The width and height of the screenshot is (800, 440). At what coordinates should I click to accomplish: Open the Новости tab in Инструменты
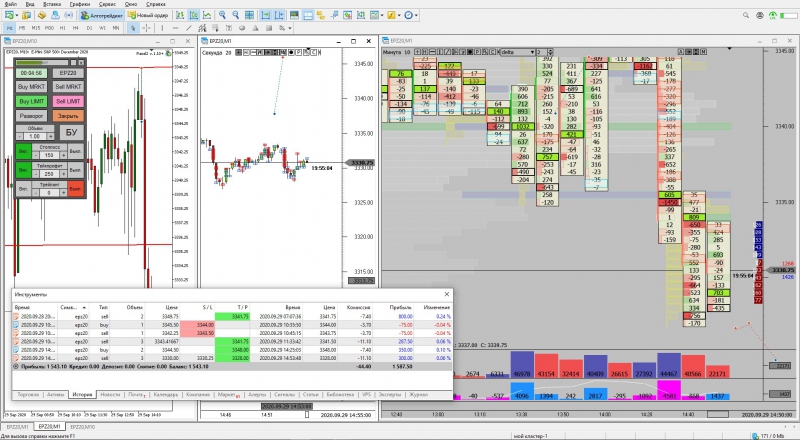(x=110, y=395)
